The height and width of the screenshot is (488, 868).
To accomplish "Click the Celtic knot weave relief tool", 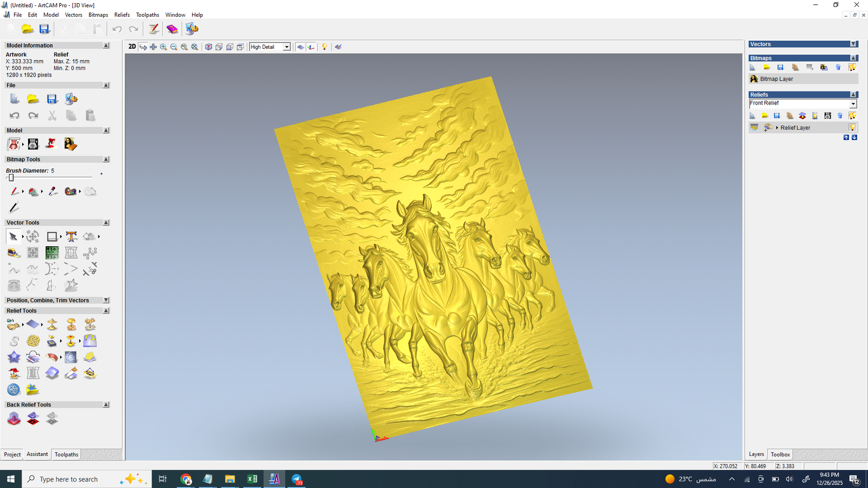I will (x=33, y=341).
